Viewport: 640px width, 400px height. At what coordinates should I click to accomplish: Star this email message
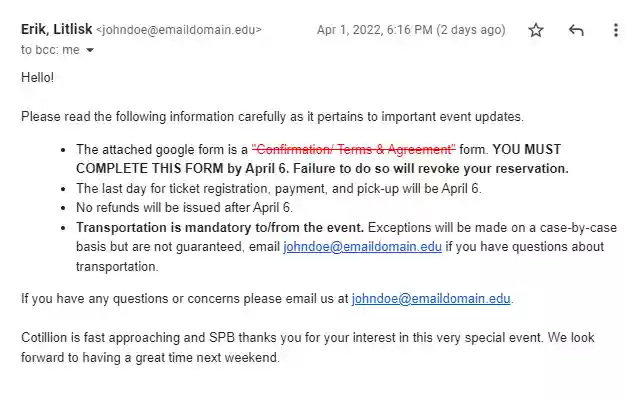pos(536,30)
